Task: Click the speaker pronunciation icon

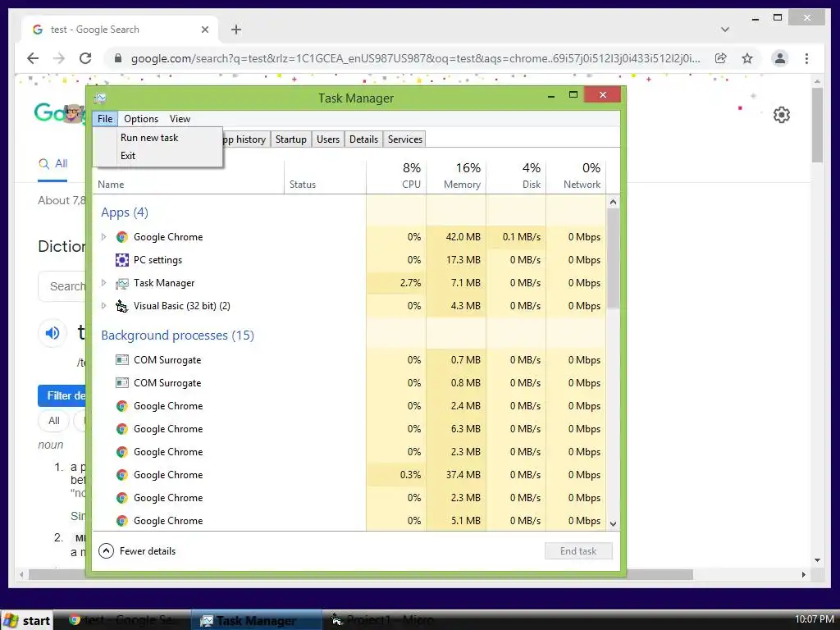Action: coord(52,333)
